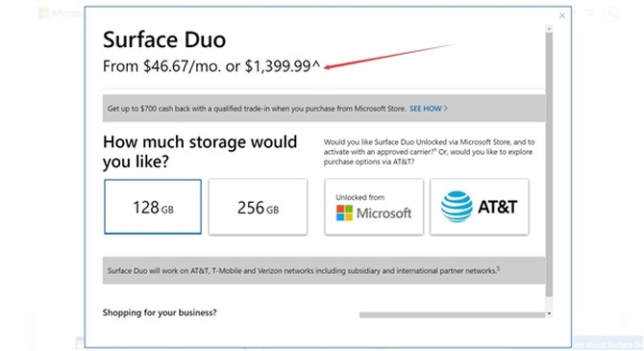Select Unlocked from Microsoft option
Viewport: 644px width, 351px height.
pyautogui.click(x=374, y=207)
